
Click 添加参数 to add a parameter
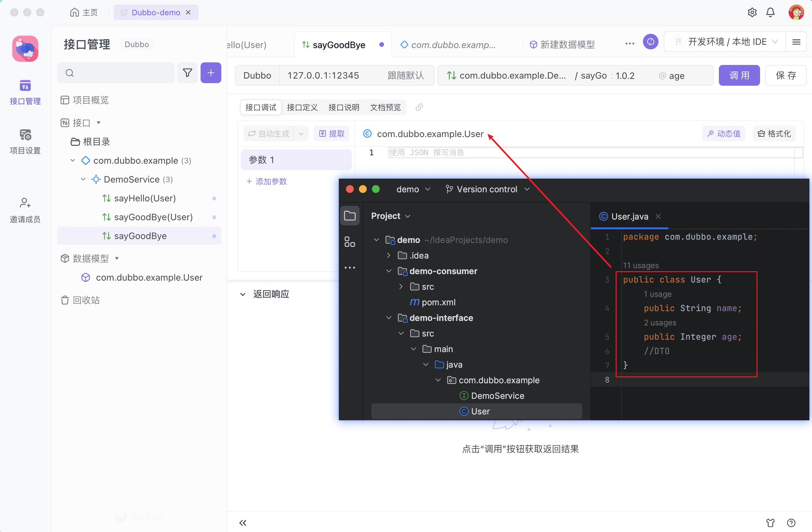pyautogui.click(x=266, y=181)
